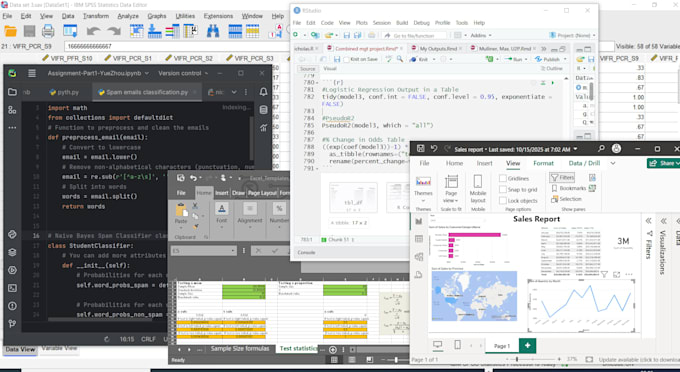Screen dimensions: 680x372
Task: Click the Excel Paste icon
Action: coord(181,210)
